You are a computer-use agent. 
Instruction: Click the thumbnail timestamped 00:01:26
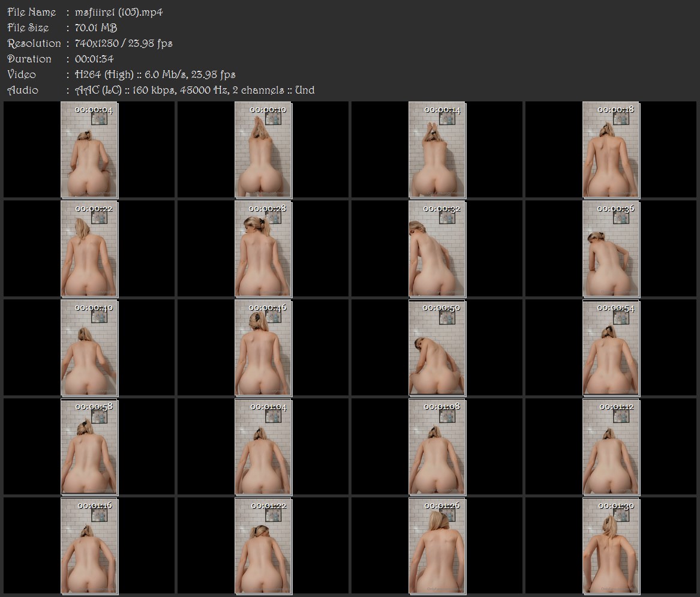[437, 545]
